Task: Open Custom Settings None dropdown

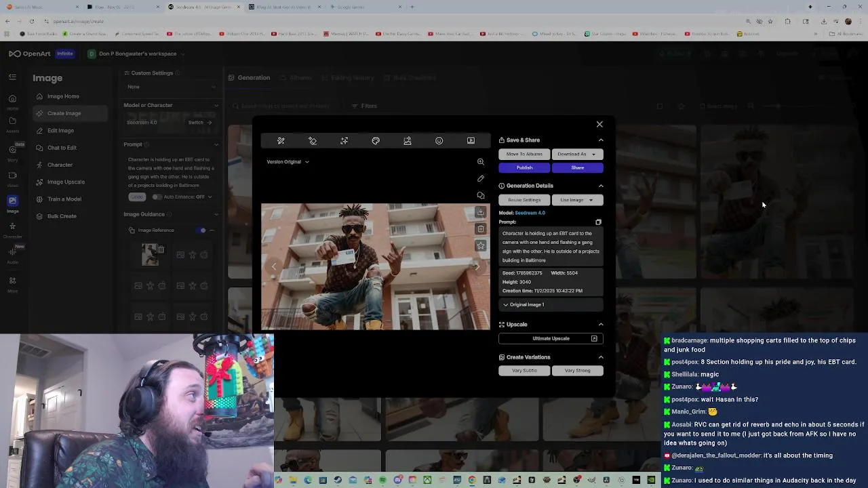Action: 171,87
